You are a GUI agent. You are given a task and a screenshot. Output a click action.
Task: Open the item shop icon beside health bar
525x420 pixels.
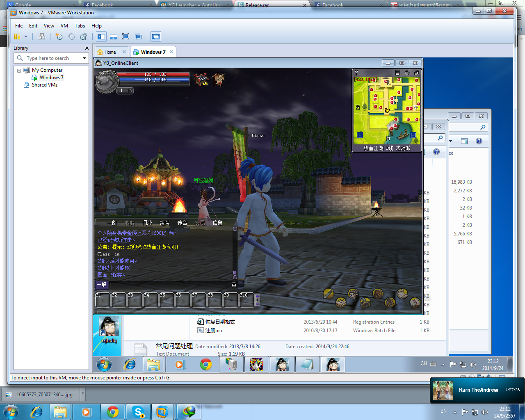(201, 79)
